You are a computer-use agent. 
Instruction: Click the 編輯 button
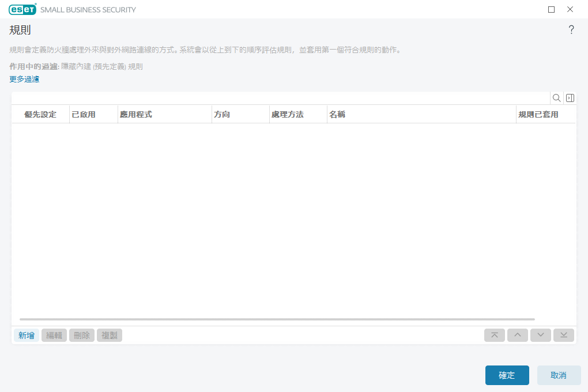coord(54,335)
